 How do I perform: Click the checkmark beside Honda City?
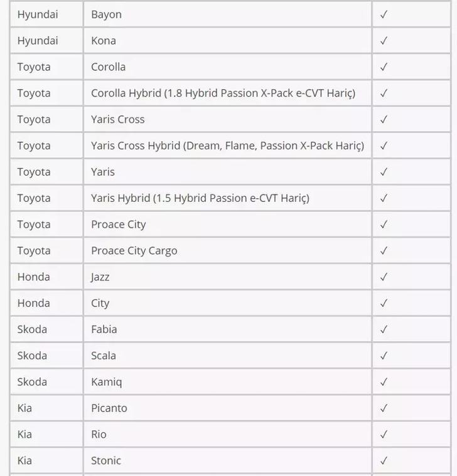(384, 303)
